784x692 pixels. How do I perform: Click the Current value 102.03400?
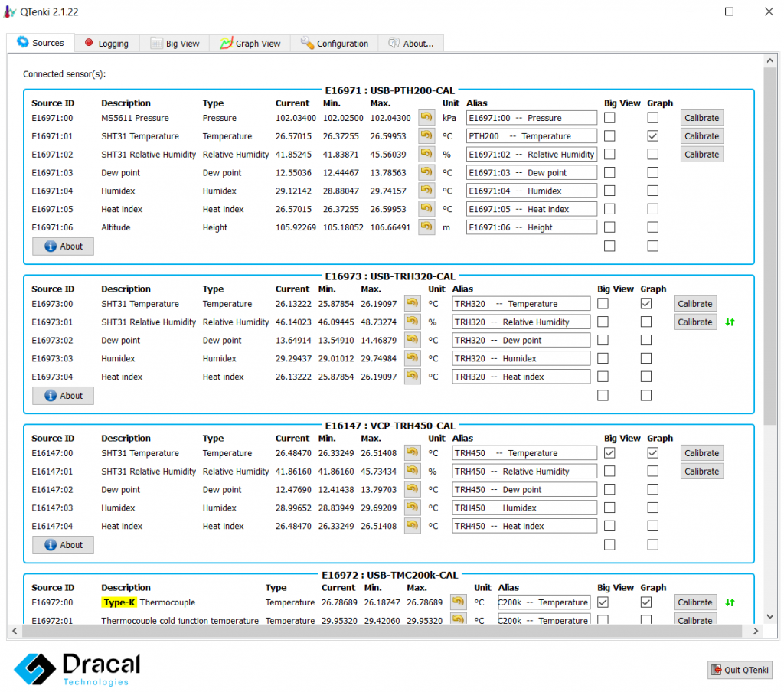tap(296, 118)
